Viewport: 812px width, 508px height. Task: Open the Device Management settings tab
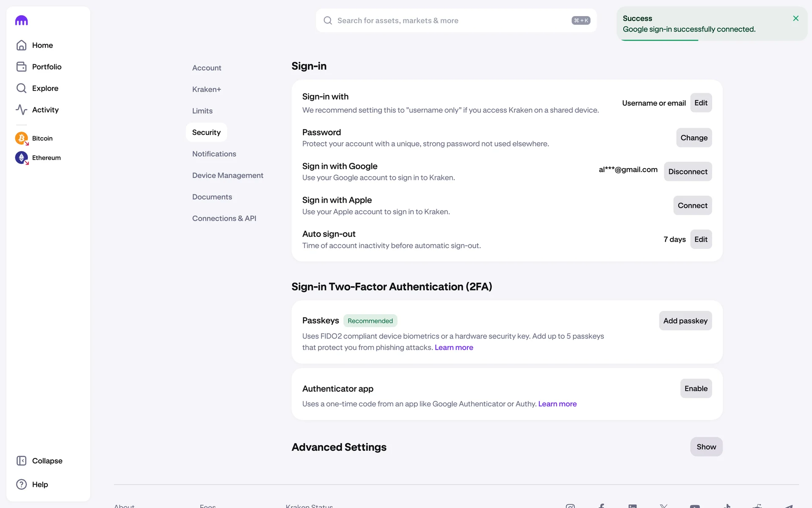coord(228,175)
